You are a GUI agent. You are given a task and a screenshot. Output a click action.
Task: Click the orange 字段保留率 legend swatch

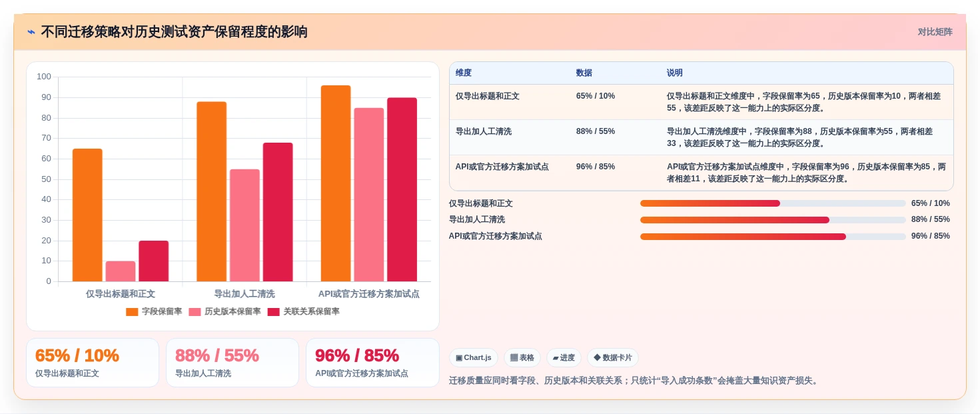point(132,311)
